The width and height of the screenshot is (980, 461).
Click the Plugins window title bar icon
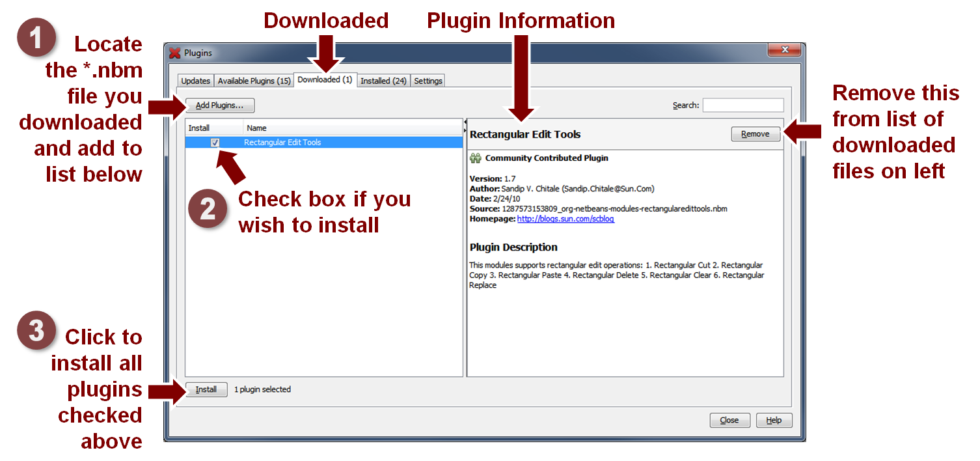tap(174, 53)
